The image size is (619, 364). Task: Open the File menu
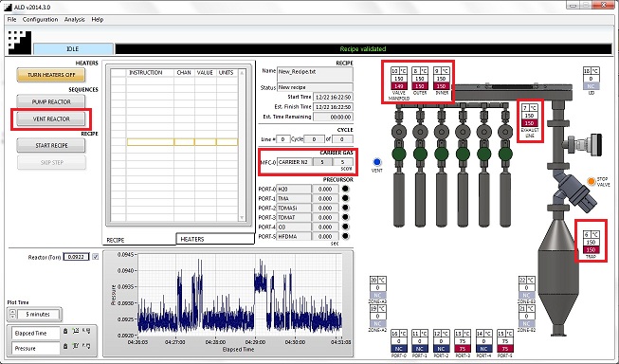11,19
